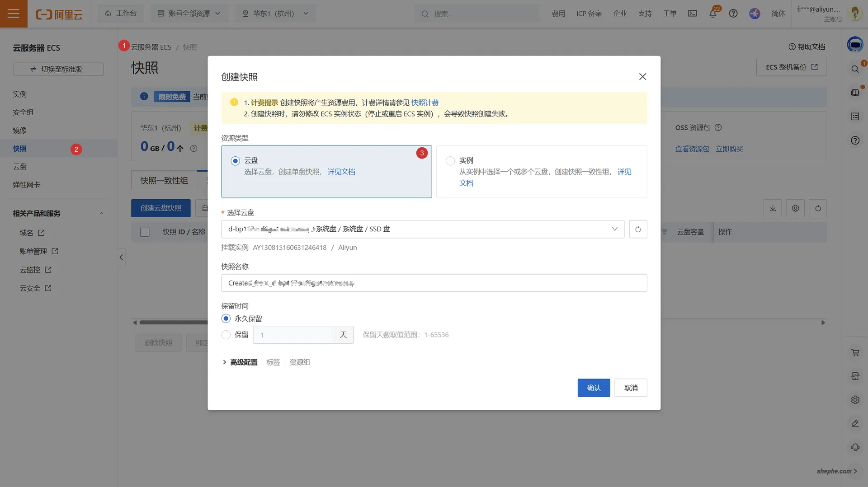Click the retention days input field

click(293, 335)
